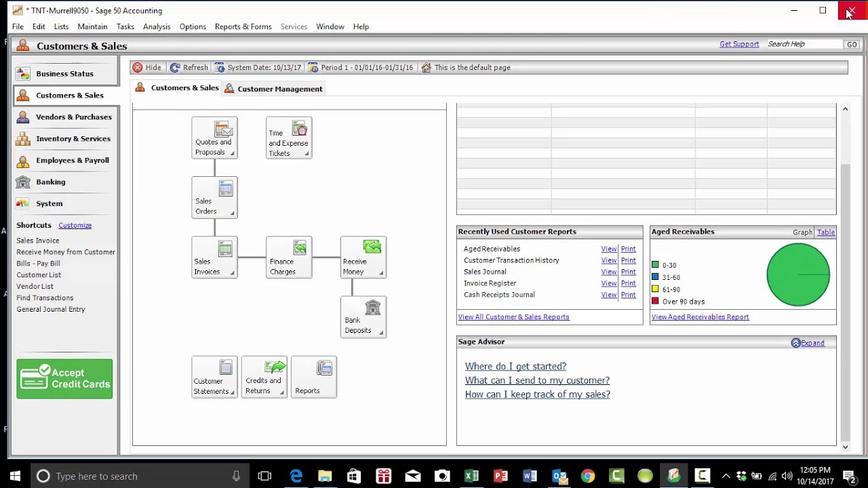
Task: Open the Sales Invoice shortcut
Action: click(38, 241)
